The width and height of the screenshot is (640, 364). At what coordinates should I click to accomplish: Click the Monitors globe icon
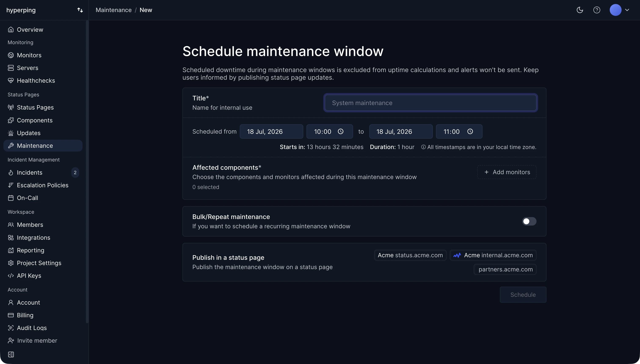[x=11, y=55]
